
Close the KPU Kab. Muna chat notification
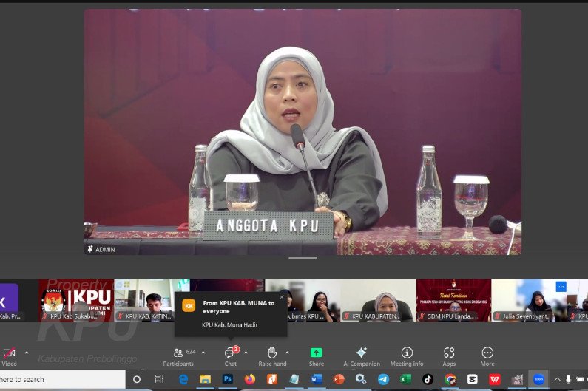click(281, 297)
